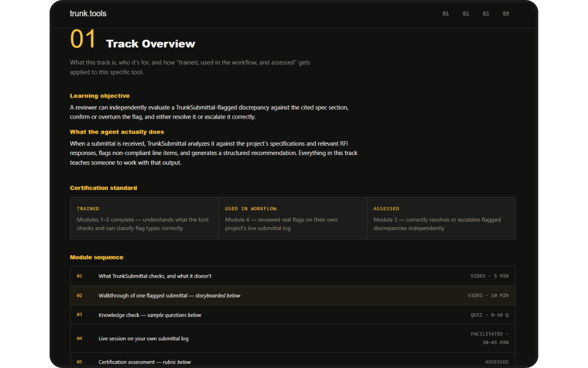Click the Learning objective heading
The height and width of the screenshot is (368, 588).
point(100,96)
